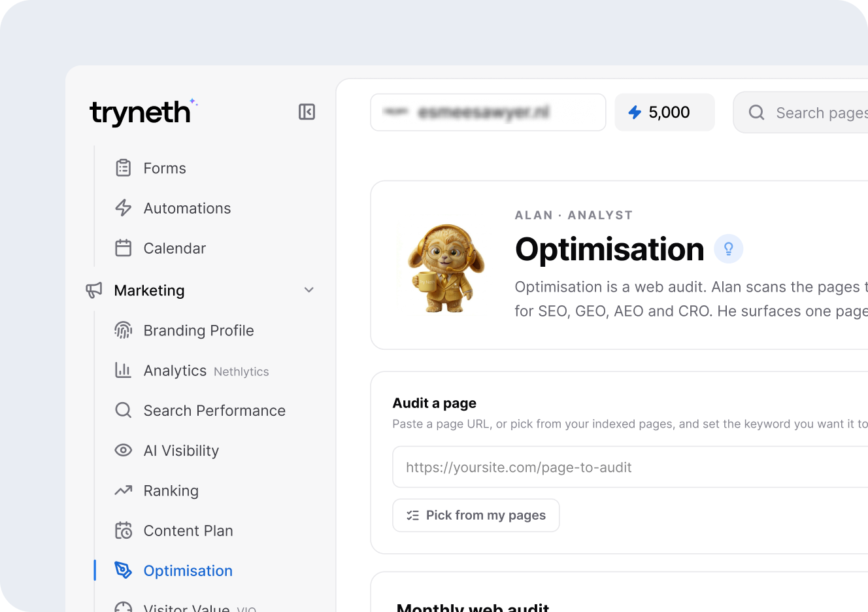Click the 5,000 credits button
This screenshot has height=612, width=868.
click(665, 112)
